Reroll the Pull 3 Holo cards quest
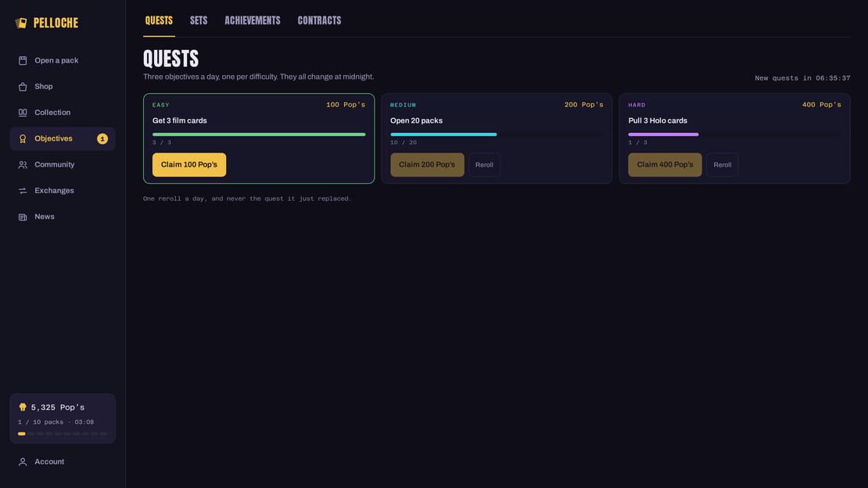The height and width of the screenshot is (488, 868). (x=723, y=164)
